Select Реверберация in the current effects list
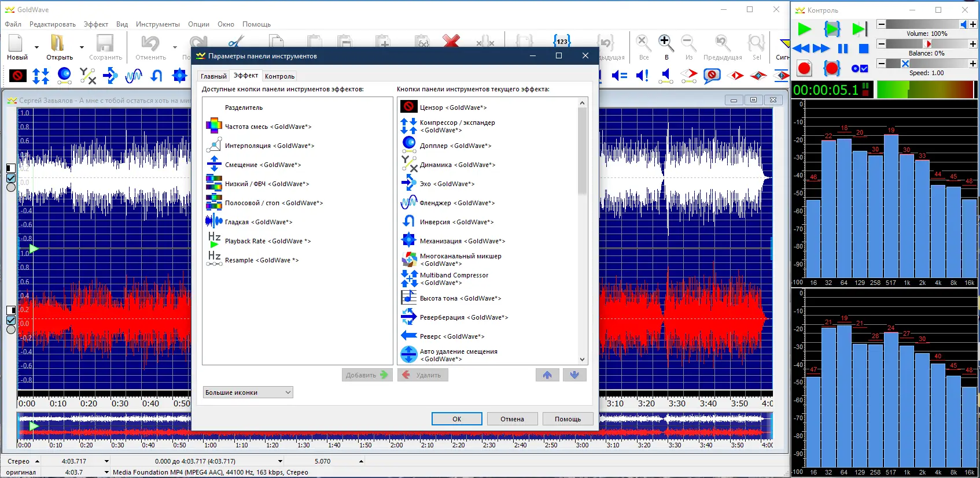 click(x=463, y=317)
